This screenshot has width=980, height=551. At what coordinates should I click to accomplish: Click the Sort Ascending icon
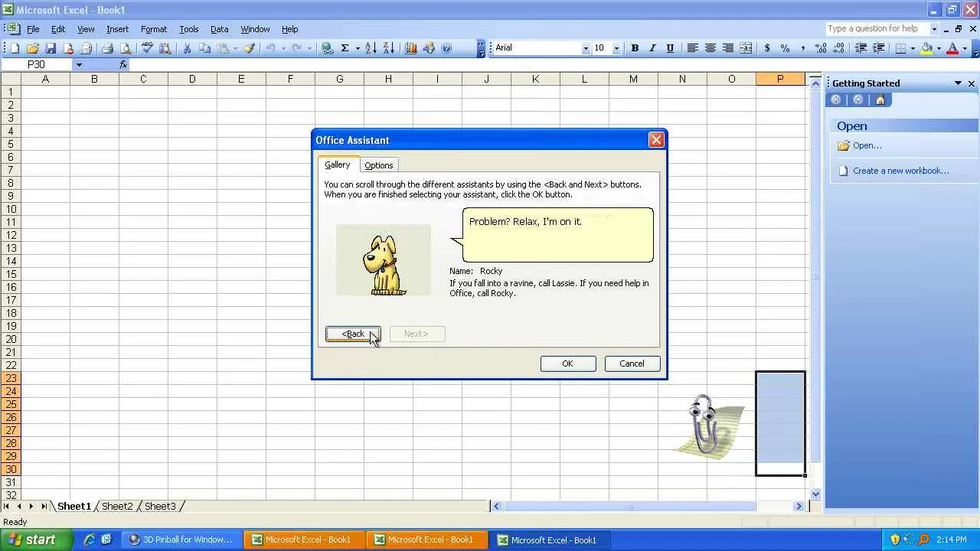[371, 48]
